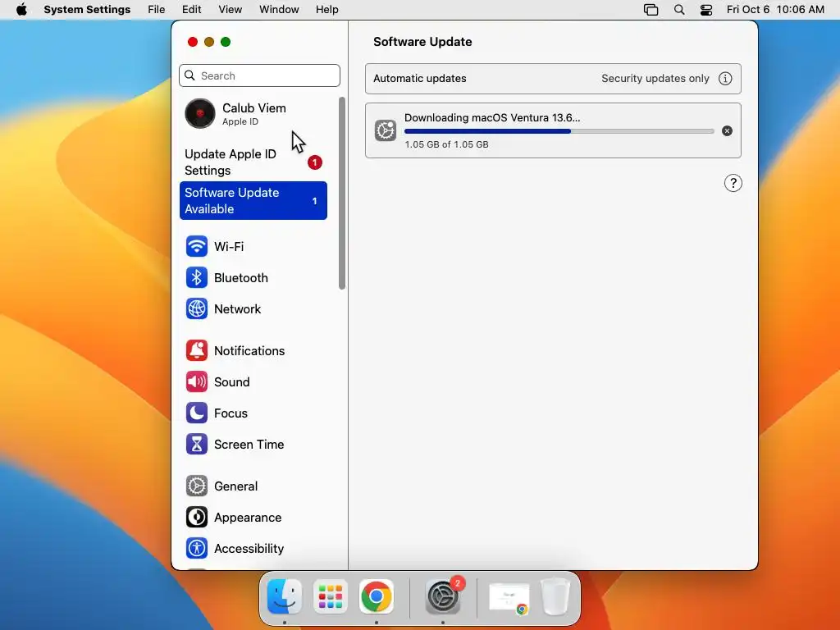Open the minimized Chrome window in Dock
This screenshot has width=840, height=630.
[x=509, y=597]
